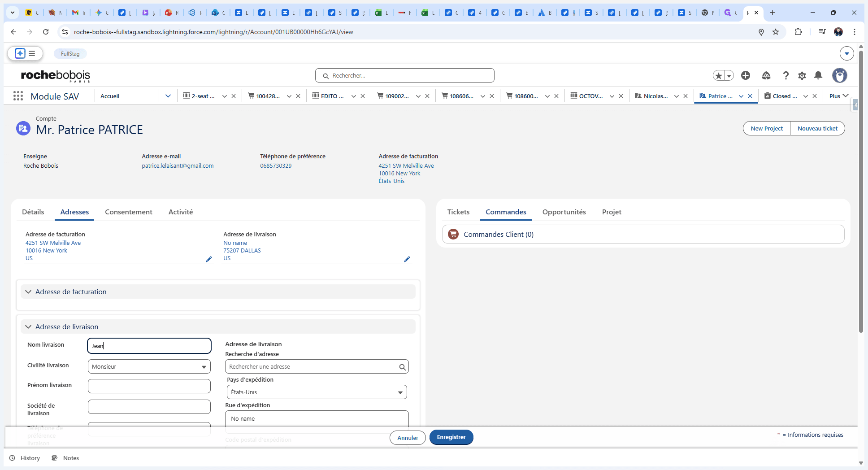
Task: Open the Accueil navigation menu chevron
Action: click(168, 96)
